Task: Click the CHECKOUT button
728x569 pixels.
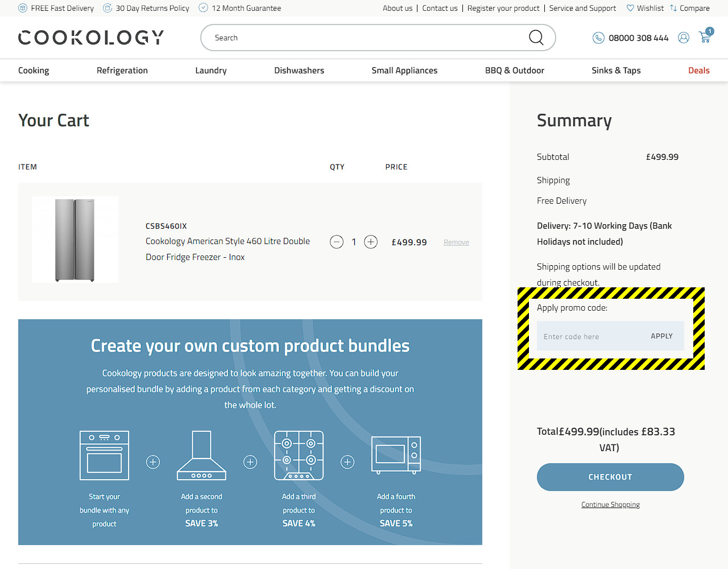Action: pyautogui.click(x=610, y=477)
